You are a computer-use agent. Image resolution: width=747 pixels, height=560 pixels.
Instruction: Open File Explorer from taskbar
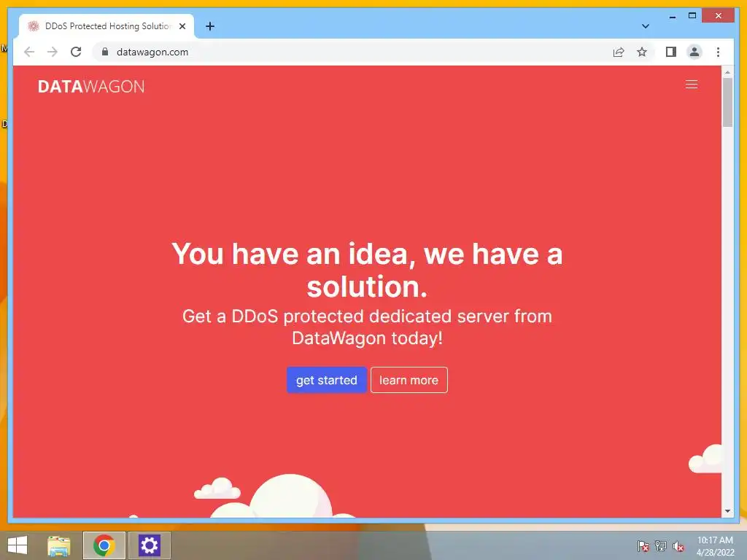[x=59, y=545]
